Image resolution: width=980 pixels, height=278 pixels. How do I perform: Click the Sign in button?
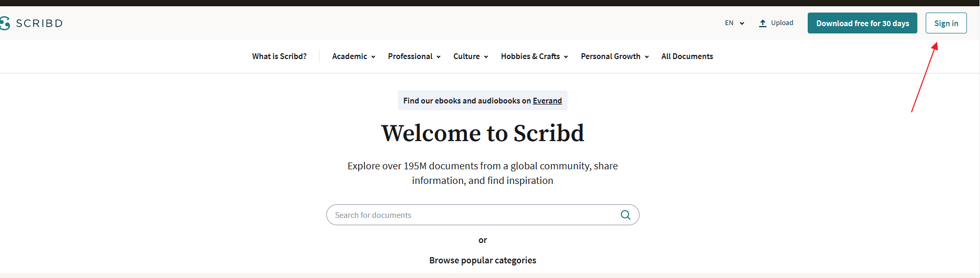[x=946, y=23]
